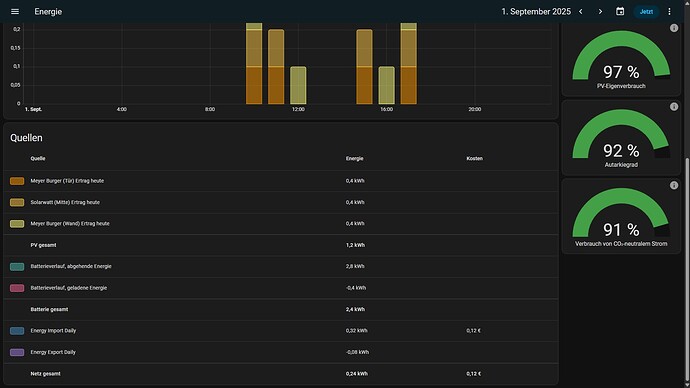Open the hamburger sidebar menu
690x388 pixels.
tap(15, 11)
